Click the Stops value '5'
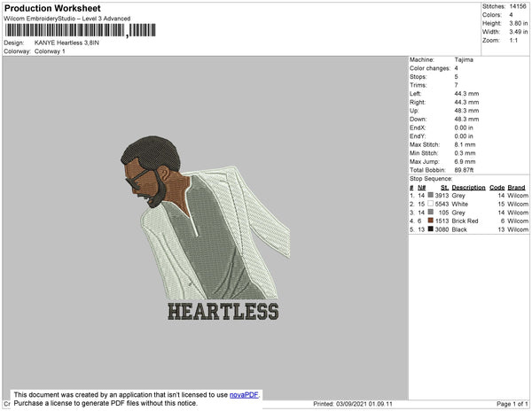Image resolution: width=532 pixels, height=411 pixels. click(x=457, y=76)
